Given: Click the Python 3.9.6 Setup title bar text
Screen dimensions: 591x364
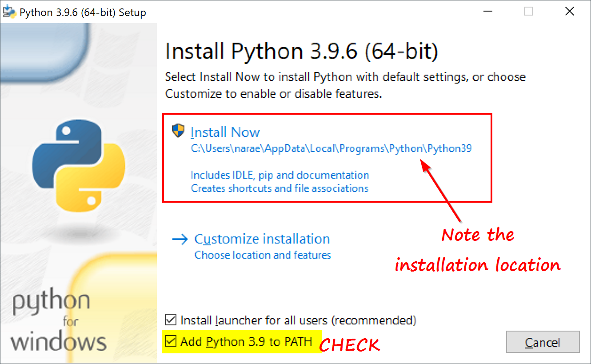Looking at the screenshot, I should 83,12.
